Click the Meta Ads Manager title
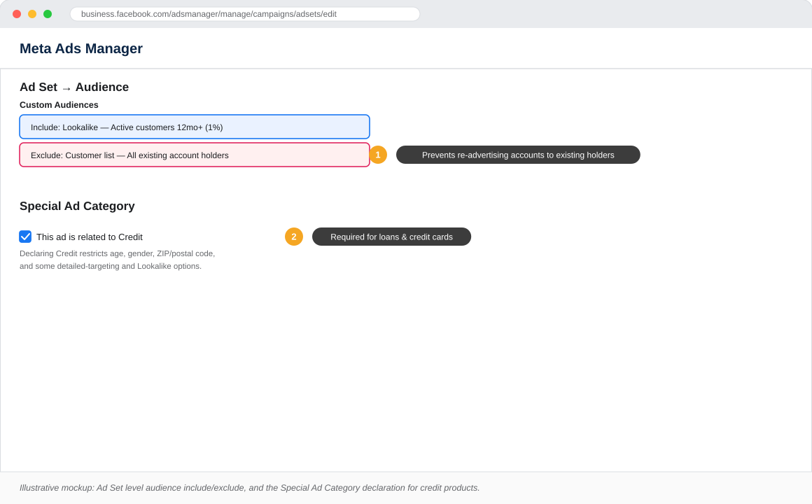The width and height of the screenshot is (812, 504). point(80,48)
